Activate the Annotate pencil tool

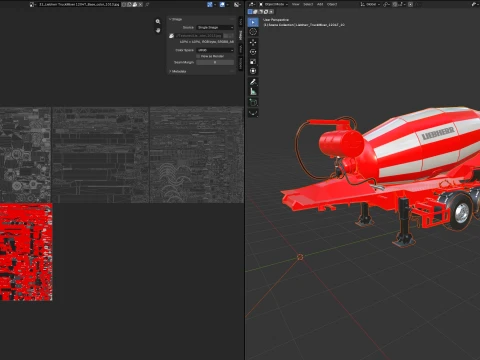[x=253, y=82]
